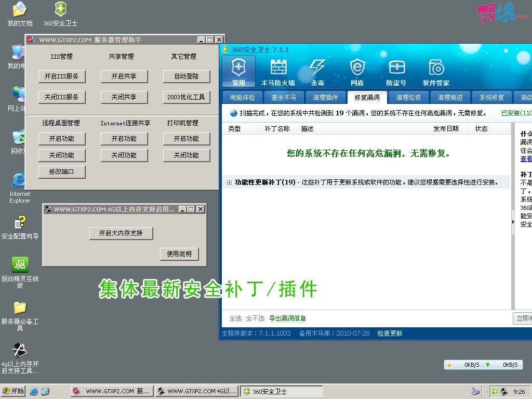This screenshot has height=399, width=532.
Task: Click the 关闭共享 button
Action: tap(124, 97)
